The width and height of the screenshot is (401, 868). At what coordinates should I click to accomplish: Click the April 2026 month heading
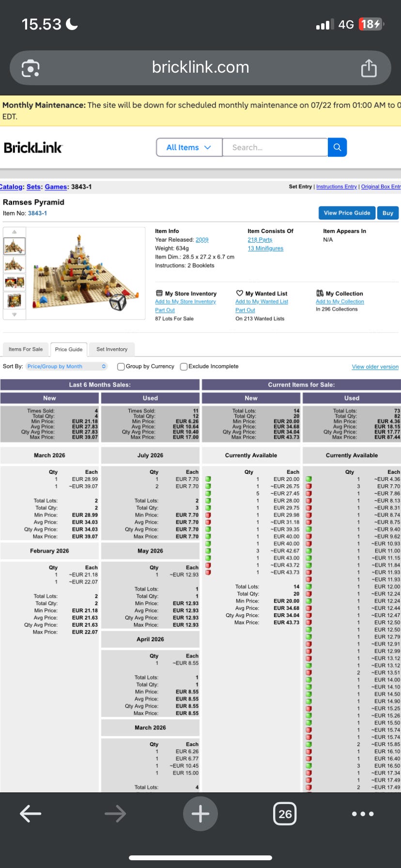150,639
